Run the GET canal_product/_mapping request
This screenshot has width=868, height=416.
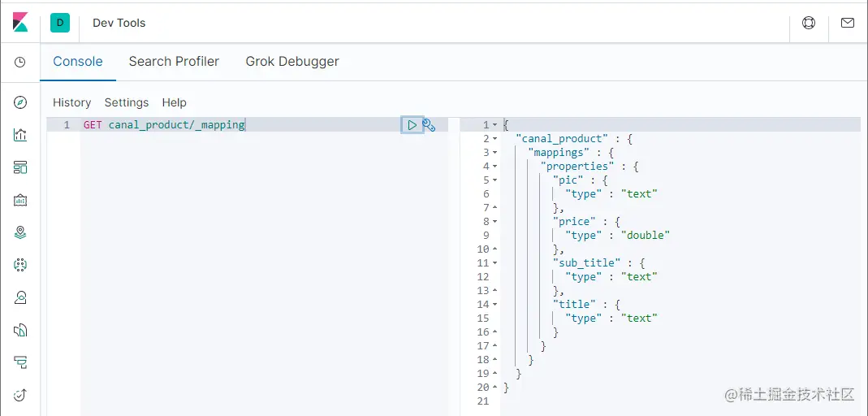412,125
